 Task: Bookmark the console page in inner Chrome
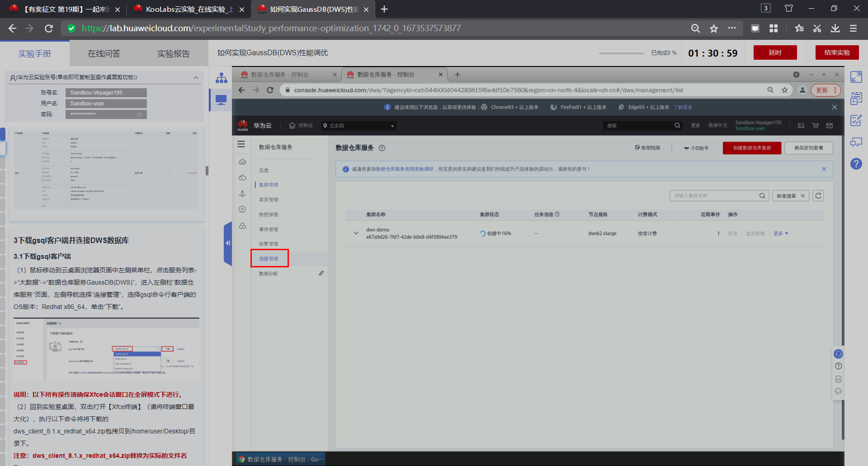[785, 90]
